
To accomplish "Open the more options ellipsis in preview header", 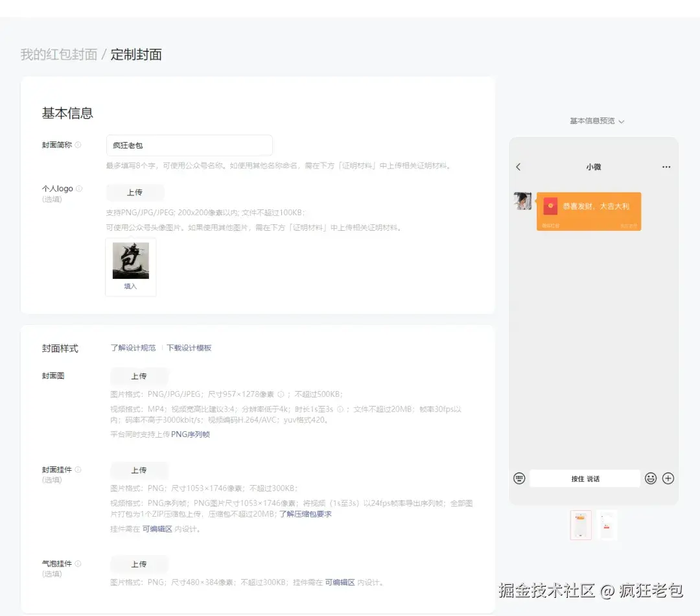I will (x=666, y=167).
